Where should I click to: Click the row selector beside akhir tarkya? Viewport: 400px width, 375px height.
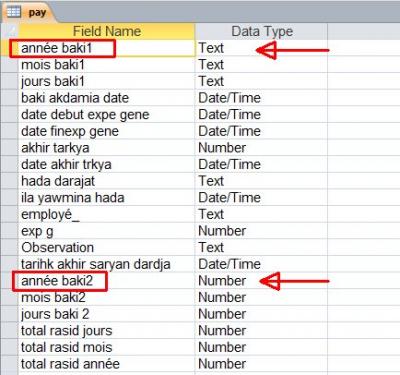pyautogui.click(x=10, y=148)
